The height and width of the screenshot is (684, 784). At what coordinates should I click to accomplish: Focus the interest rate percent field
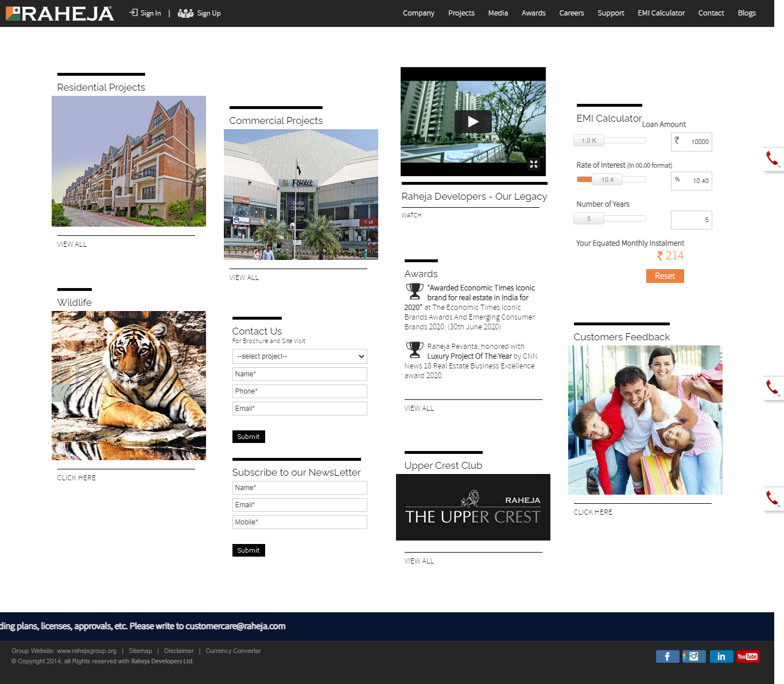pyautogui.click(x=692, y=181)
